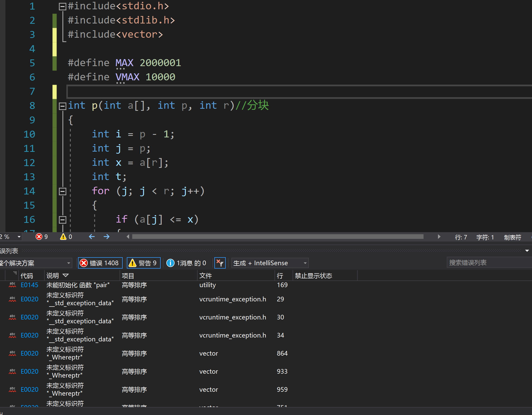This screenshot has width=532, height=415.
Task: Collapse function p at line 8
Action: point(62,106)
